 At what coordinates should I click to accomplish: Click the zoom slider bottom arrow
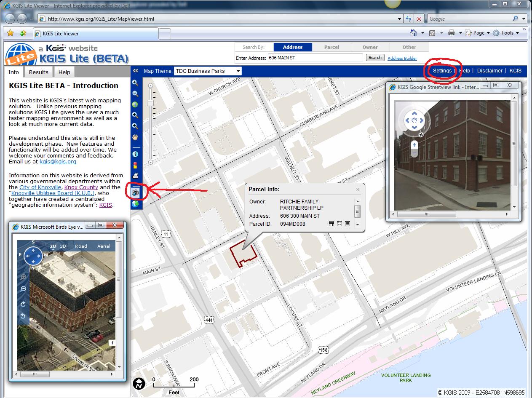pos(150,162)
